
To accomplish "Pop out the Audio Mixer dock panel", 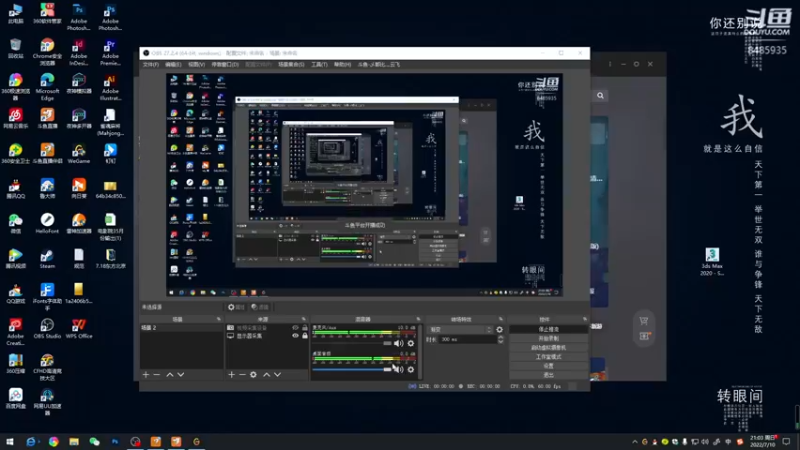I will point(418,319).
